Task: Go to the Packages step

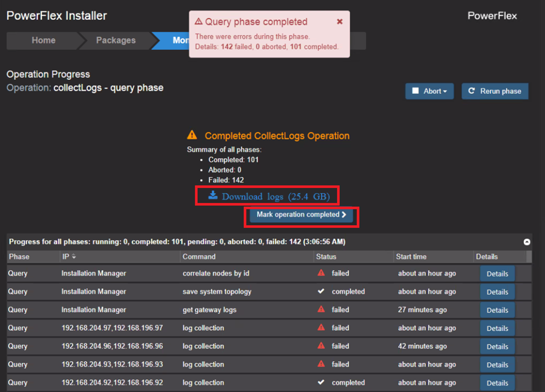Action: 115,40
